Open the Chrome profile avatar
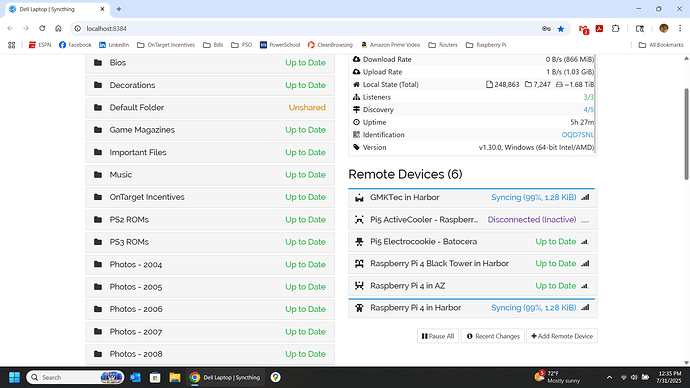The height and width of the screenshot is (388, 690). point(664,29)
